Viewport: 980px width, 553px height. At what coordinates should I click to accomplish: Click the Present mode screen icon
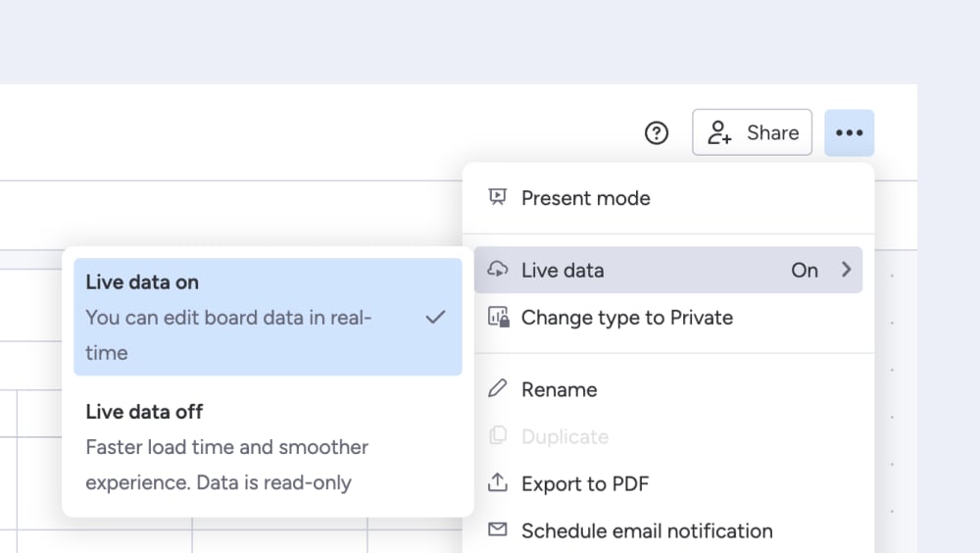coord(498,197)
